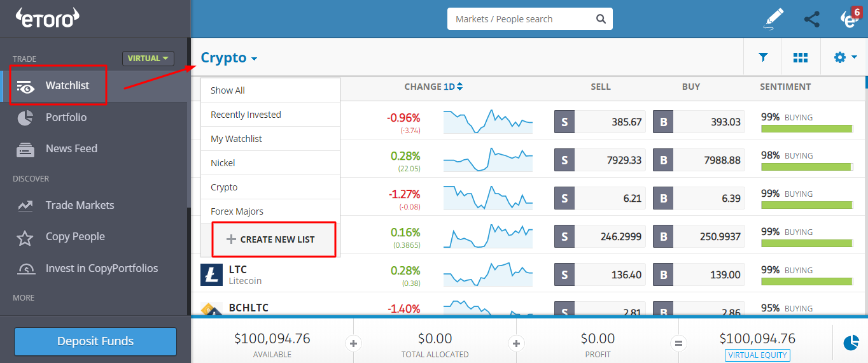The width and height of the screenshot is (868, 363).
Task: Click the CHANGE column header
Action: (x=423, y=87)
